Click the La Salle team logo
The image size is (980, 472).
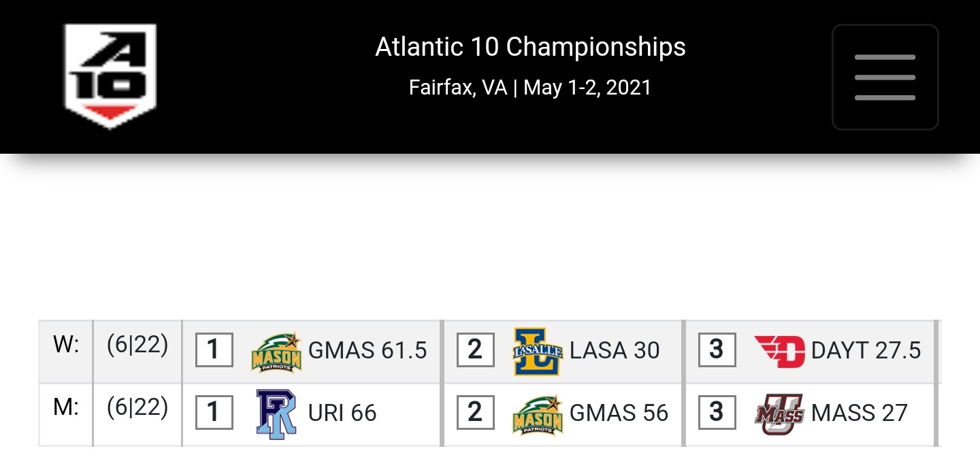(538, 352)
